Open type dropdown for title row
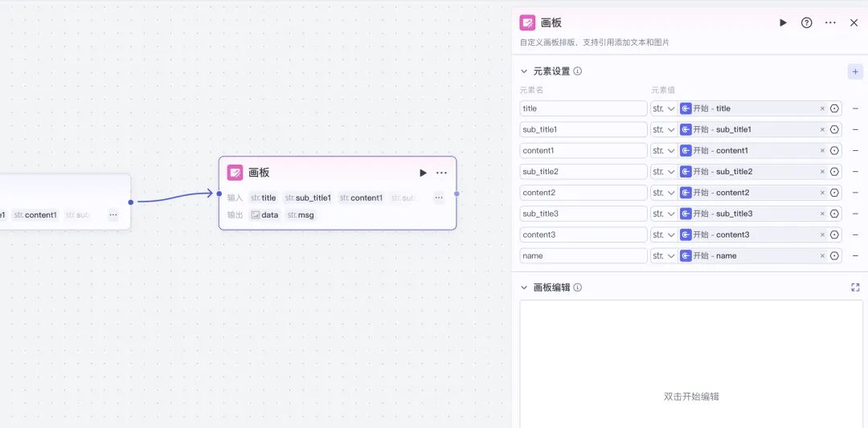Screen dimensions: 868x428 (664, 108)
